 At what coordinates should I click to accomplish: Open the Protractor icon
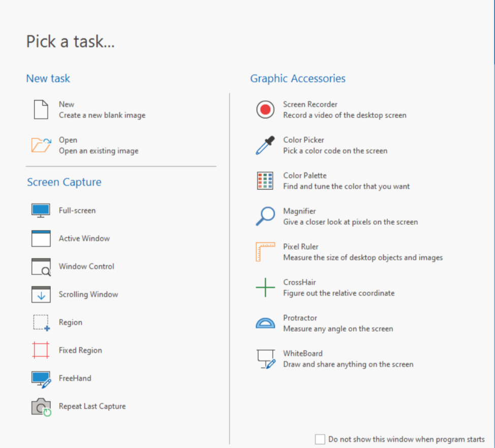(x=265, y=323)
